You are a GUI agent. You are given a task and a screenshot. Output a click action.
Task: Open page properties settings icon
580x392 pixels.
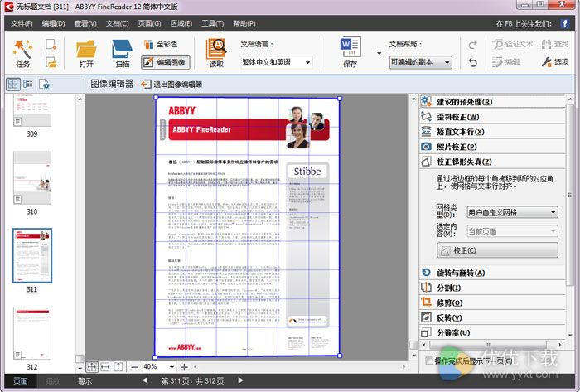[44, 85]
